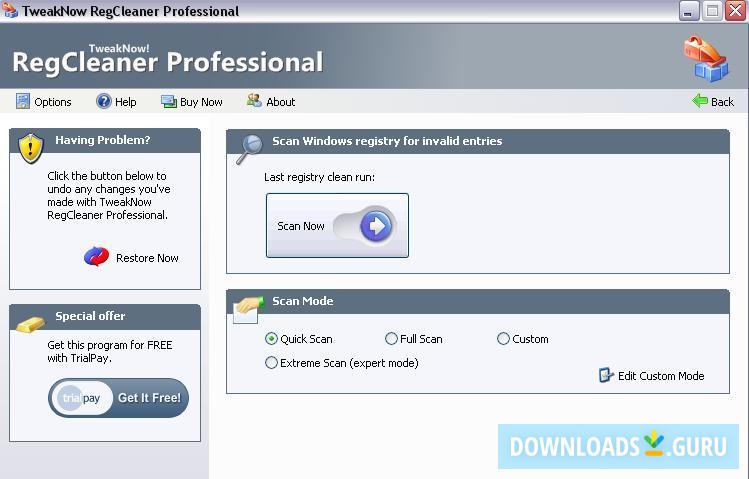Click the Restore Now link text
The height and width of the screenshot is (479, 749).
[x=147, y=258]
